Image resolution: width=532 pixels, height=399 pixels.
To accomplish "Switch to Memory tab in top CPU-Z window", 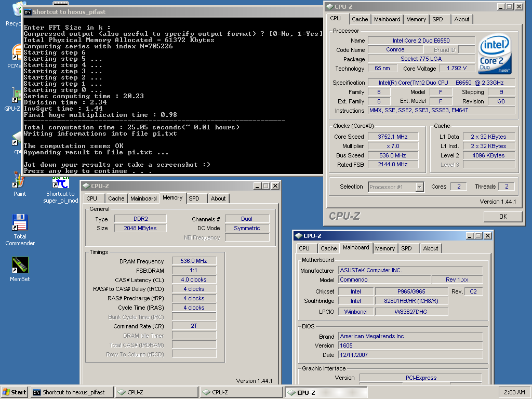I will click(416, 19).
